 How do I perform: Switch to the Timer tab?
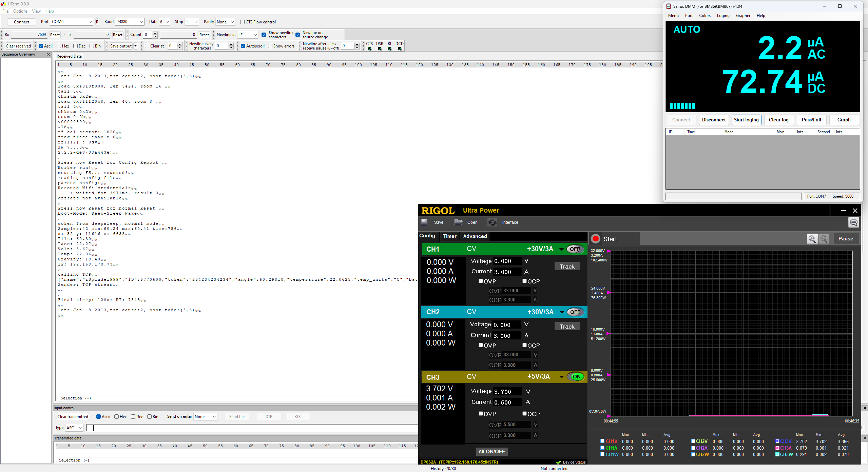(x=449, y=236)
